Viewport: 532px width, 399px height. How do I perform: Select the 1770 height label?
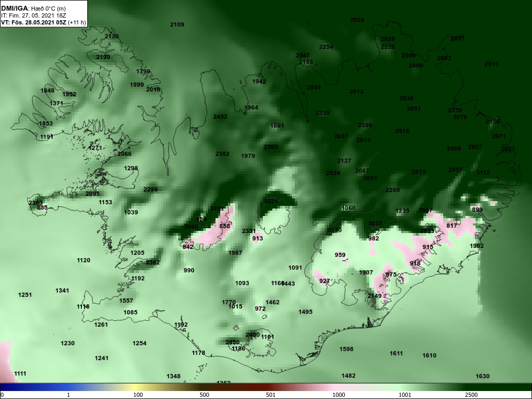(229, 302)
